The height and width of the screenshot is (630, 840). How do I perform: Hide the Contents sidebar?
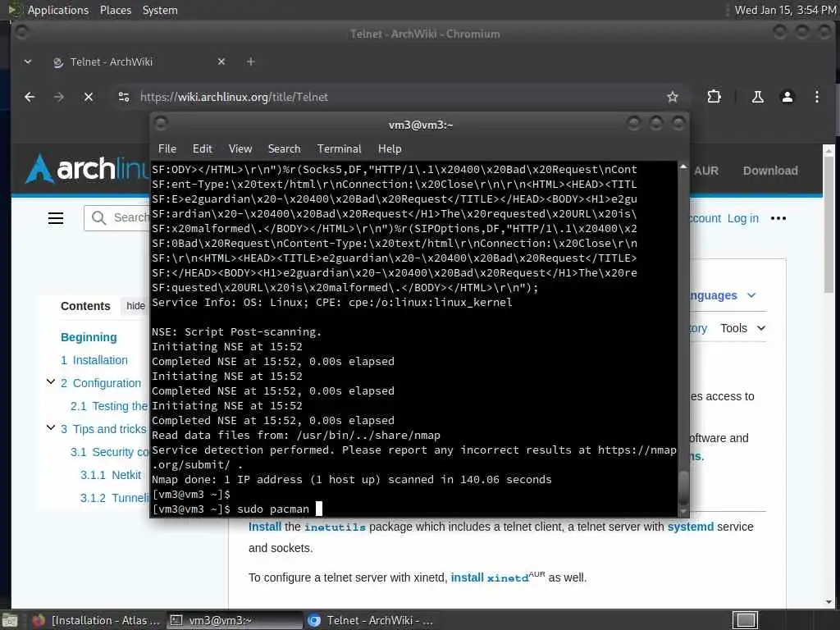pyautogui.click(x=135, y=305)
